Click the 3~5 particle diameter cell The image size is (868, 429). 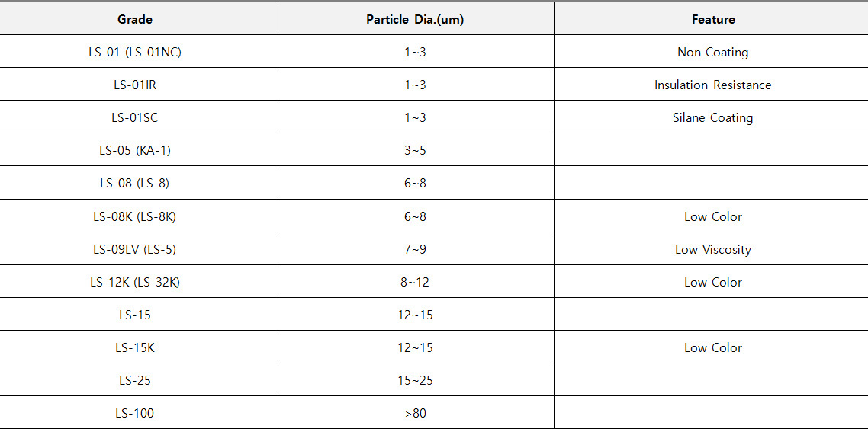pos(415,151)
